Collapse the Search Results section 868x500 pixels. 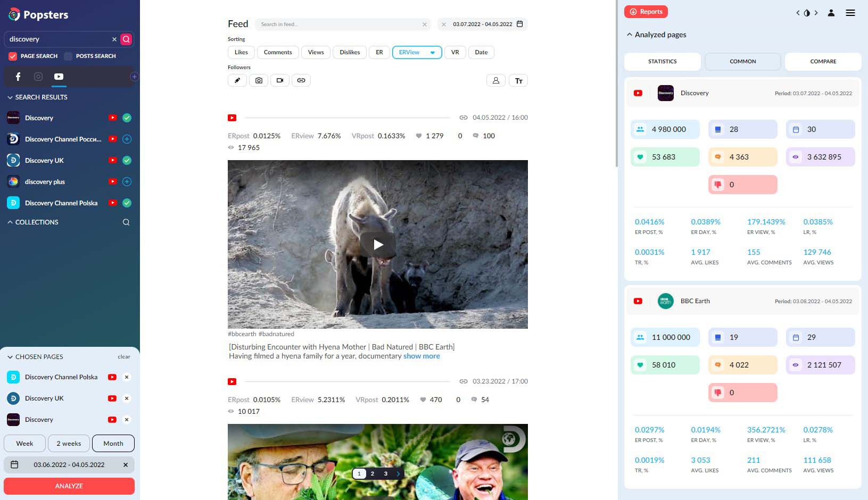click(10, 97)
